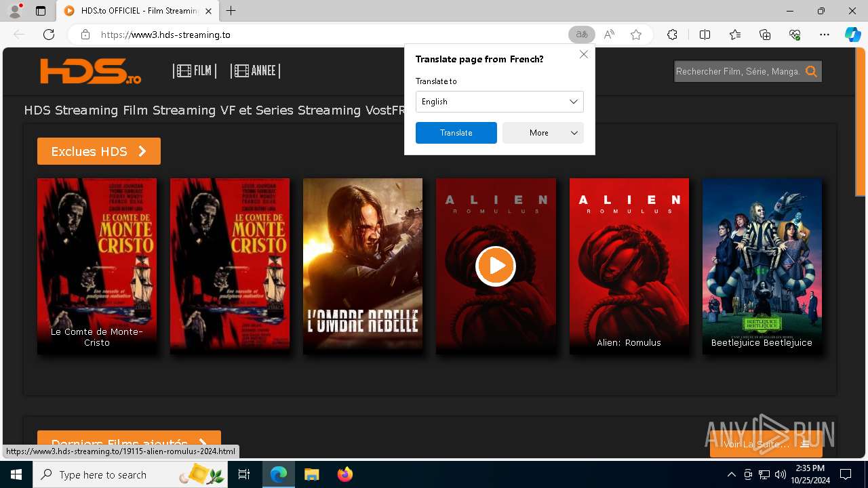Click the blue Translate button
Viewport: 868px width, 488px height.
tap(456, 133)
